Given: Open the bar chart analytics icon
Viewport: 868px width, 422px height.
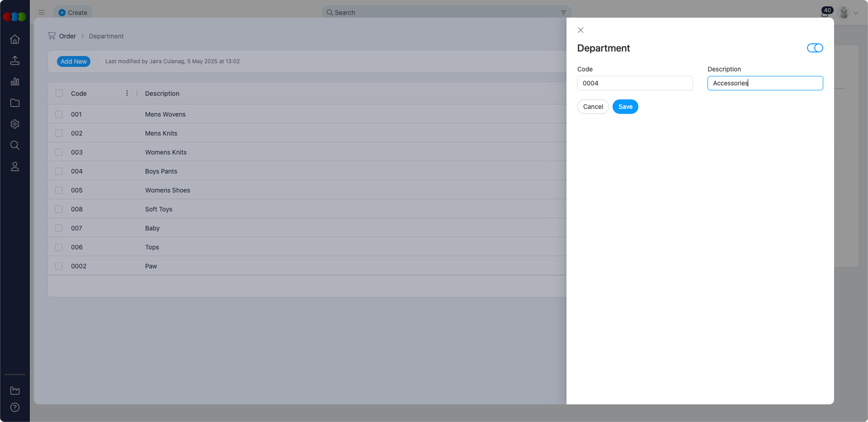Looking at the screenshot, I should 15,82.
